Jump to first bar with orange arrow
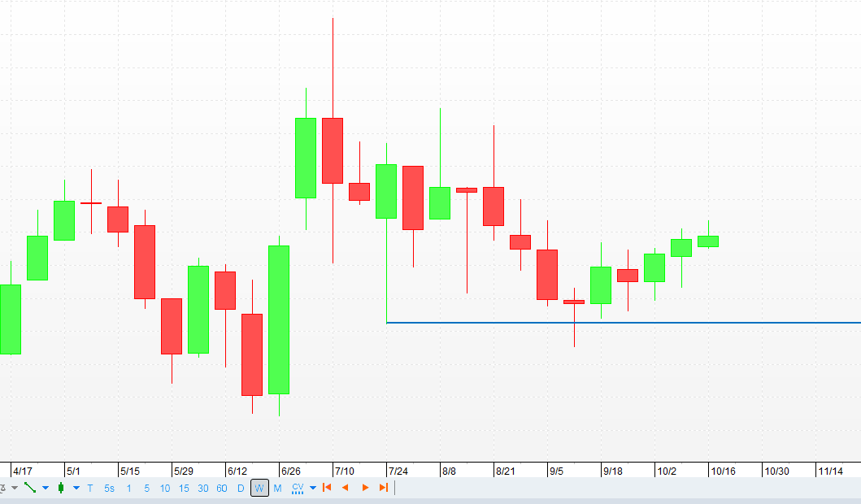 click(x=327, y=488)
